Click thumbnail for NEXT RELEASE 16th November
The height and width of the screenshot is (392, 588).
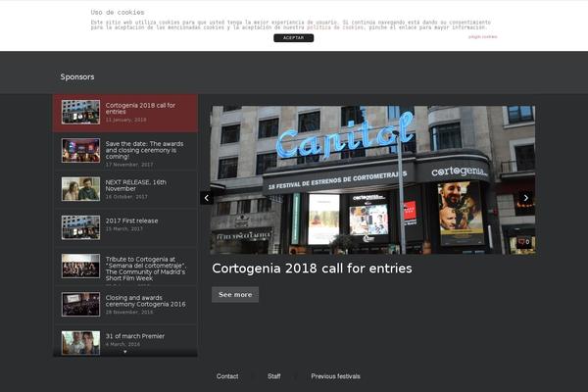pos(80,189)
